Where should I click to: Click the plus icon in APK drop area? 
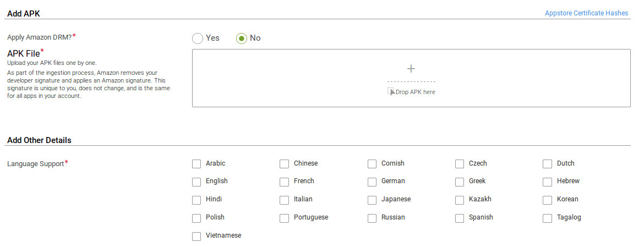[411, 69]
